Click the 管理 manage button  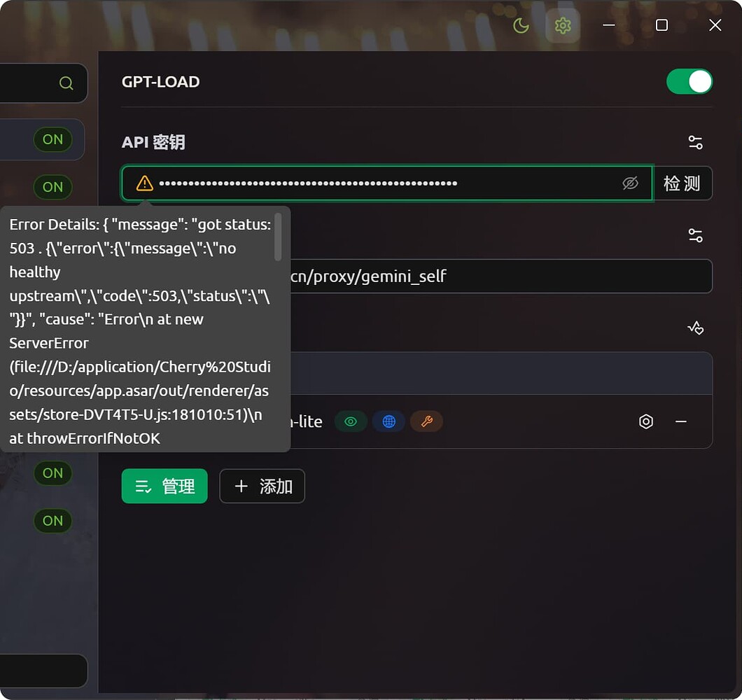(164, 486)
